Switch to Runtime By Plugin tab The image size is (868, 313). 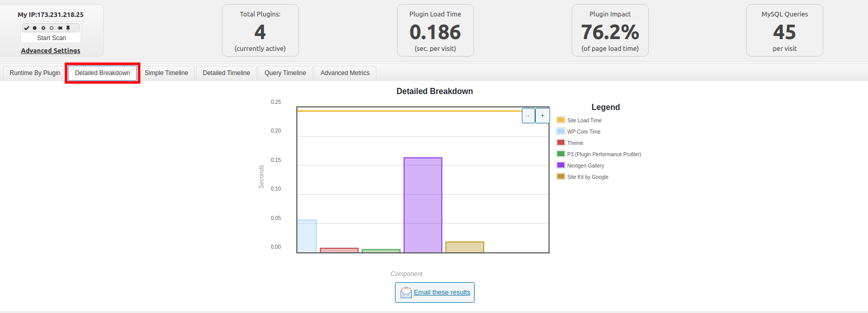tap(35, 73)
